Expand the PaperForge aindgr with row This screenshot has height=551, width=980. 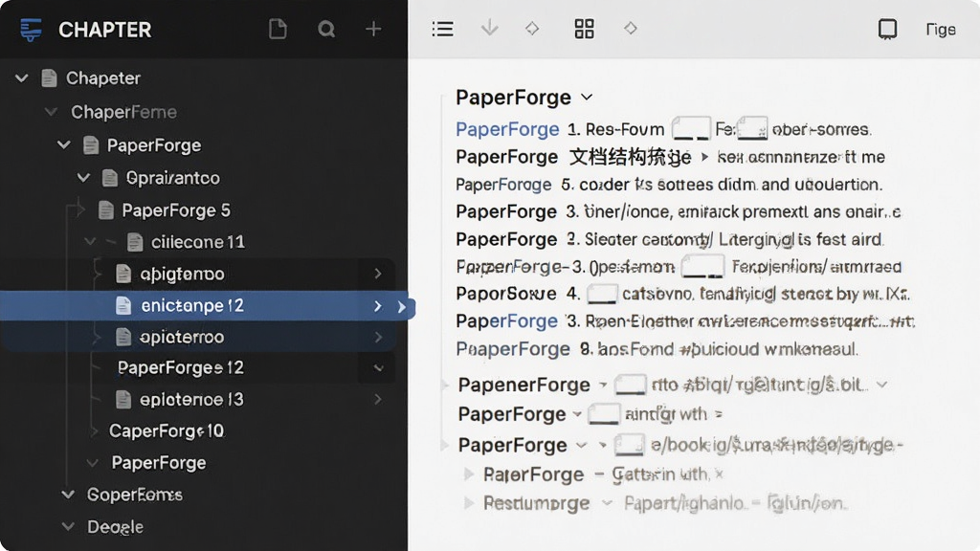tap(577, 414)
